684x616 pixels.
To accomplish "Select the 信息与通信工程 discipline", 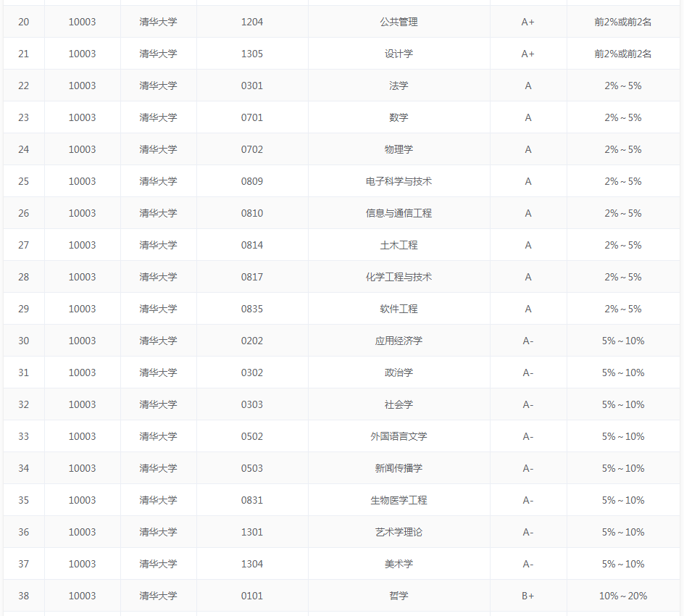I will point(399,213).
